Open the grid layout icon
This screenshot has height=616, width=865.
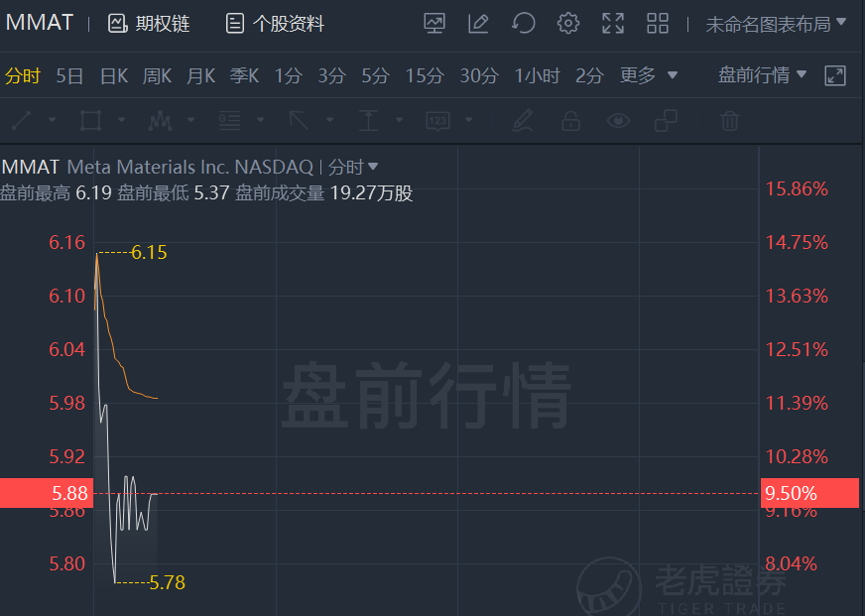[x=658, y=24]
